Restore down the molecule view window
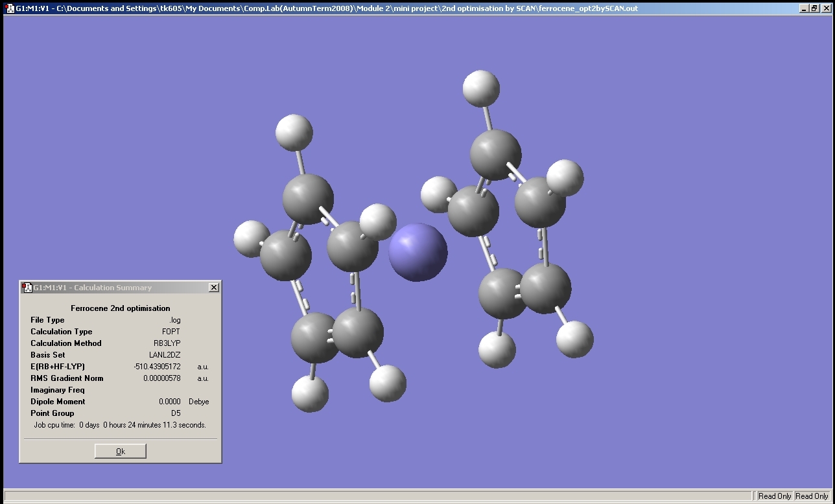Screen dimensions: 835x504 click(x=814, y=8)
